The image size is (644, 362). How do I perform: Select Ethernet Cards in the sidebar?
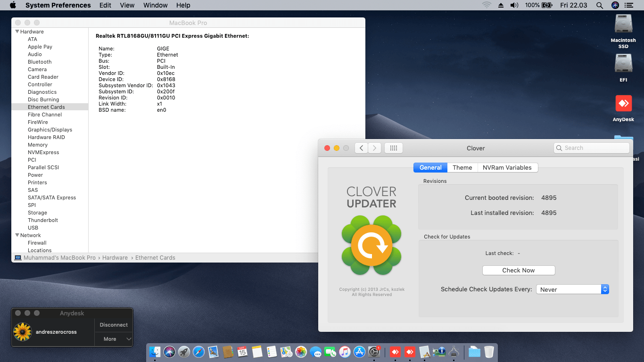[50, 107]
